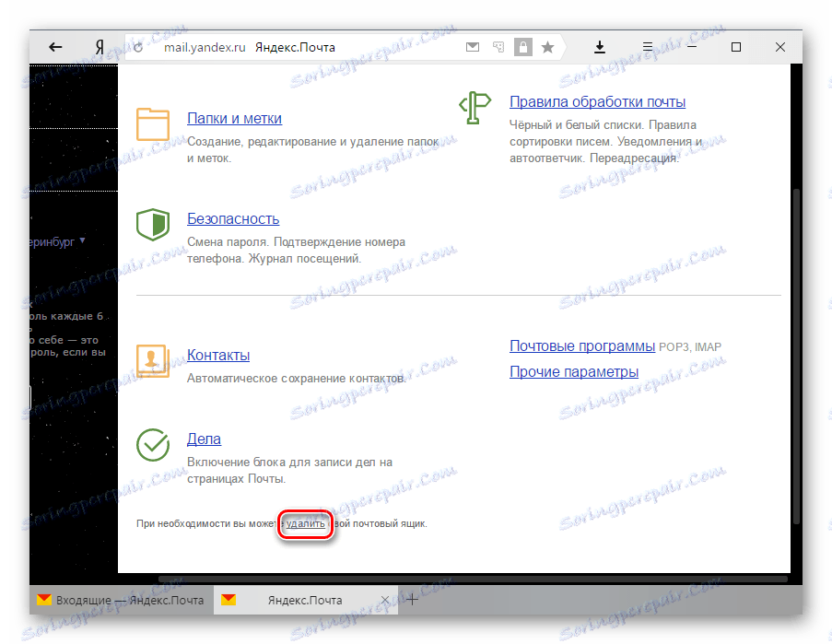The width and height of the screenshot is (832, 644).
Task: Click the contacts card icon
Action: click(x=153, y=361)
